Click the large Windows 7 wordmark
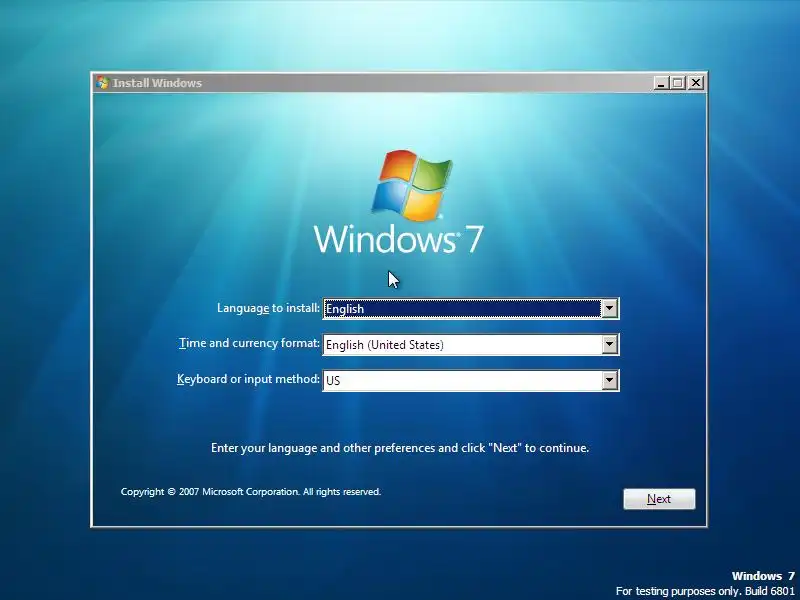 [x=398, y=239]
